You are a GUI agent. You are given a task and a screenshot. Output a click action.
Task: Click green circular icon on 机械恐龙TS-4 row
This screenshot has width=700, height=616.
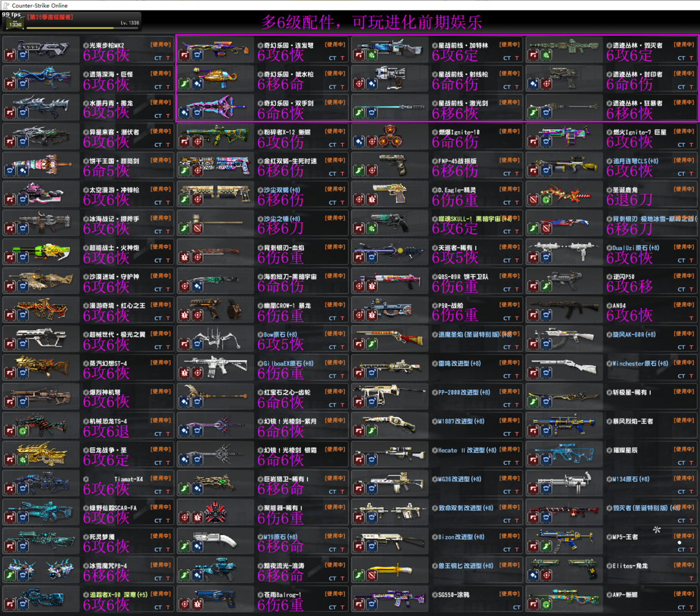coord(23,431)
